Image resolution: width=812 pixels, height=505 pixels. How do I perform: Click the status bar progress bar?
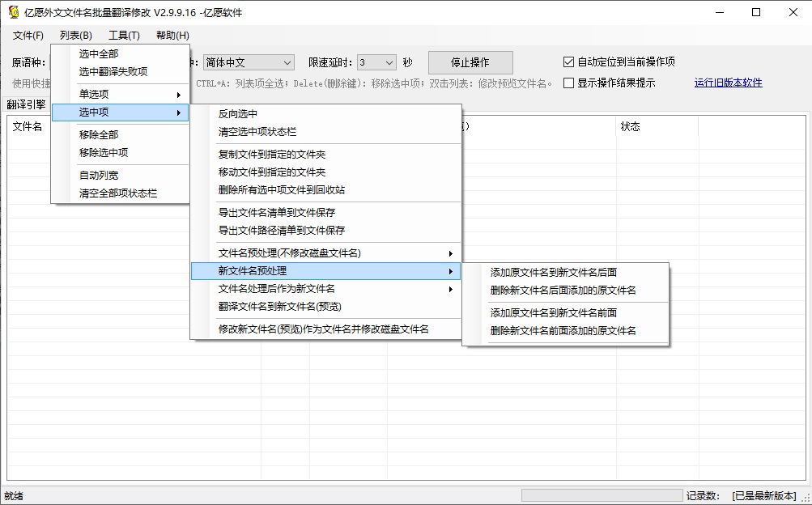coord(602,496)
